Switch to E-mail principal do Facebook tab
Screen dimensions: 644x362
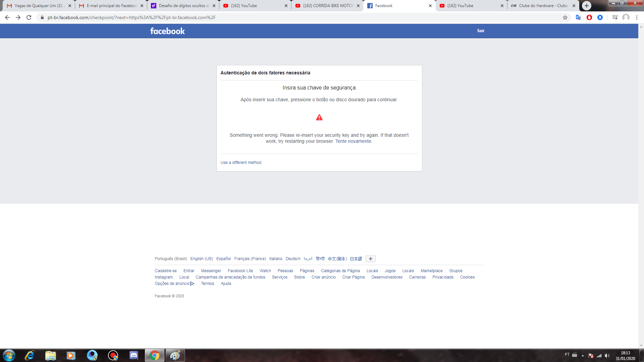point(111,6)
